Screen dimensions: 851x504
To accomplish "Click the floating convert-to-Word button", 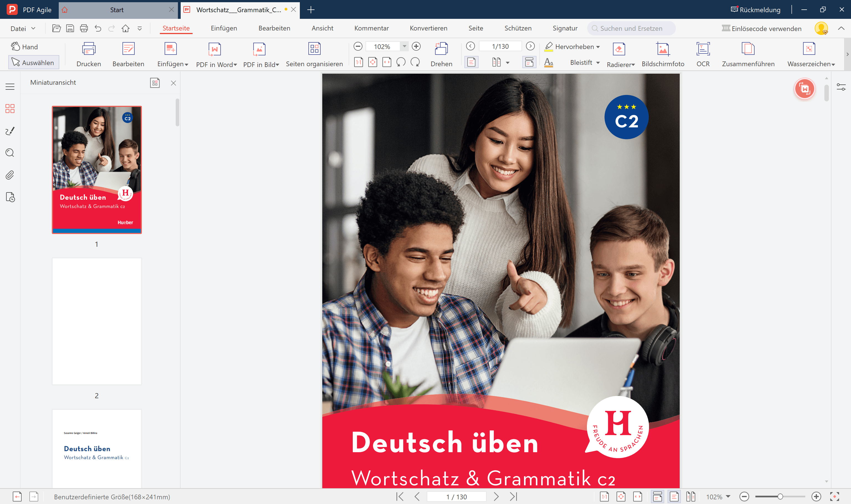I will coord(804,89).
